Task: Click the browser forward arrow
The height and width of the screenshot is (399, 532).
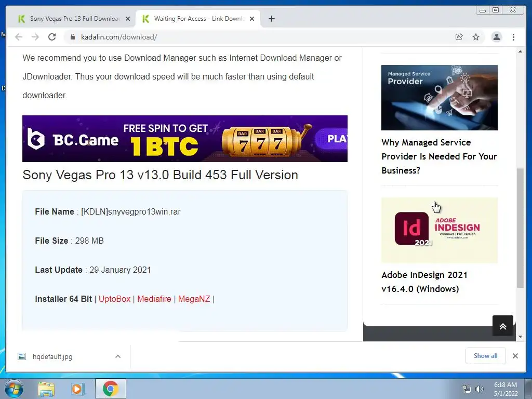Action: pyautogui.click(x=35, y=37)
